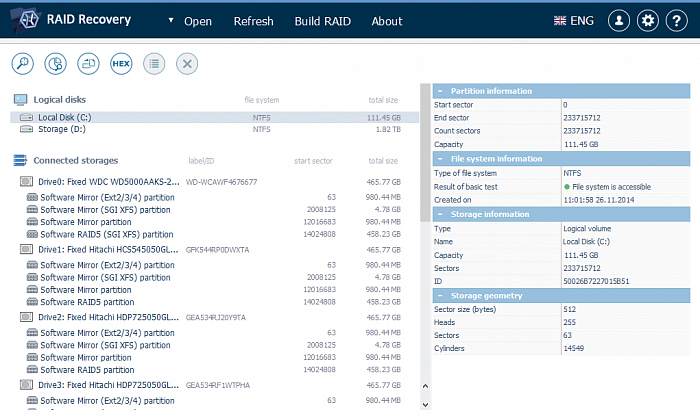700x416 pixels.
Task: Click the Drive1 hard disk icon
Action: [26, 249]
